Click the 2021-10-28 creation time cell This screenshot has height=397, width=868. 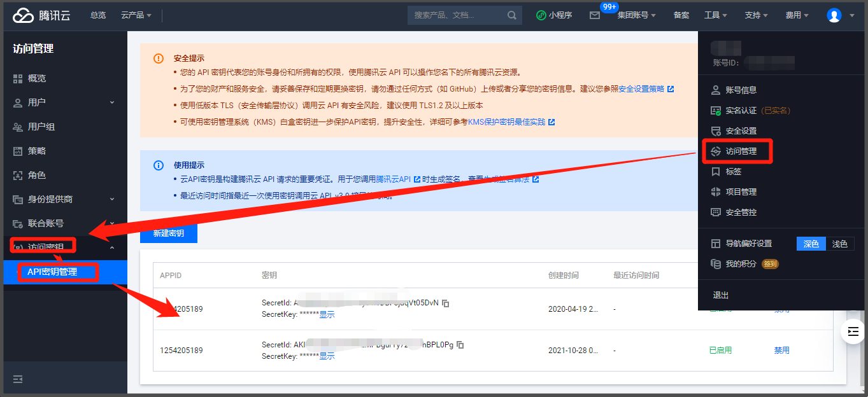click(x=572, y=351)
